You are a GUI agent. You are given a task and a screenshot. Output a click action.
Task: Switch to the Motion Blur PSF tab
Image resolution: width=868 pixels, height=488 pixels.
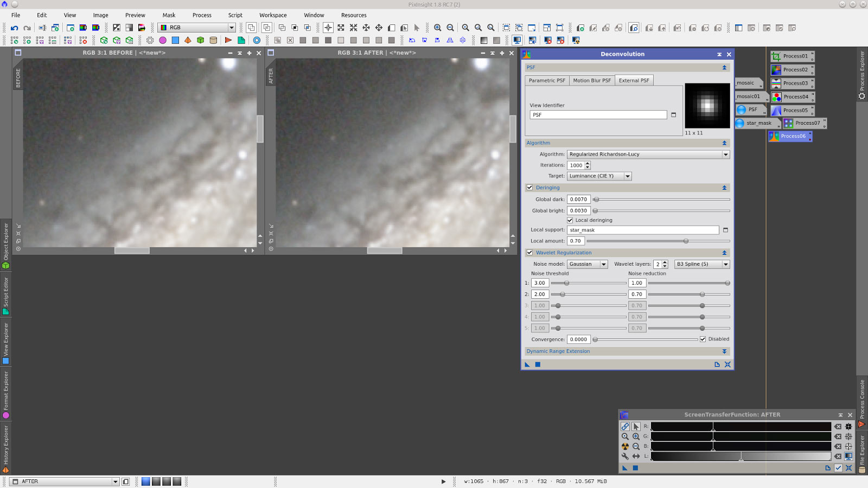tap(591, 80)
